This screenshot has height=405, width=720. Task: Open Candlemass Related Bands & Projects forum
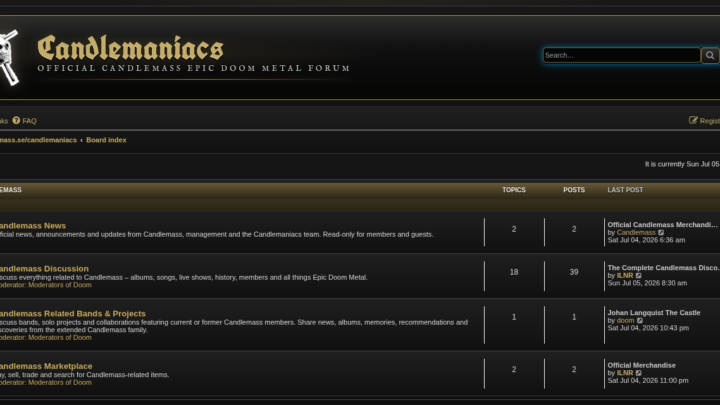(73, 314)
